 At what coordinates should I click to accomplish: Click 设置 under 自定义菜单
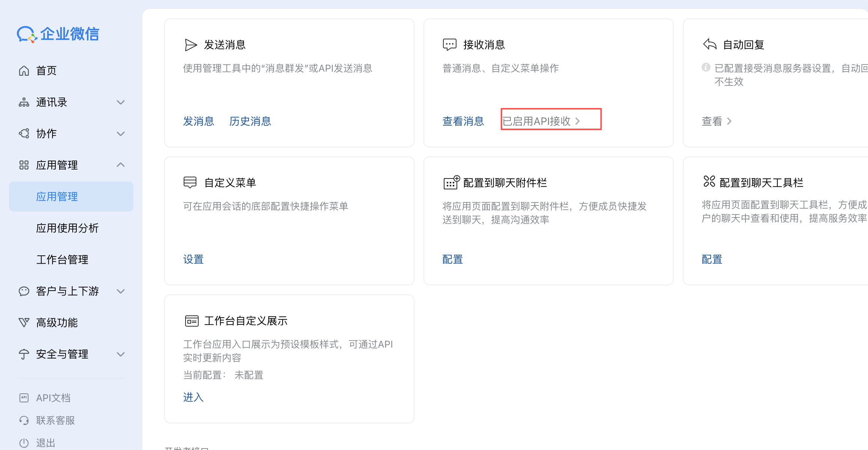[x=193, y=259]
